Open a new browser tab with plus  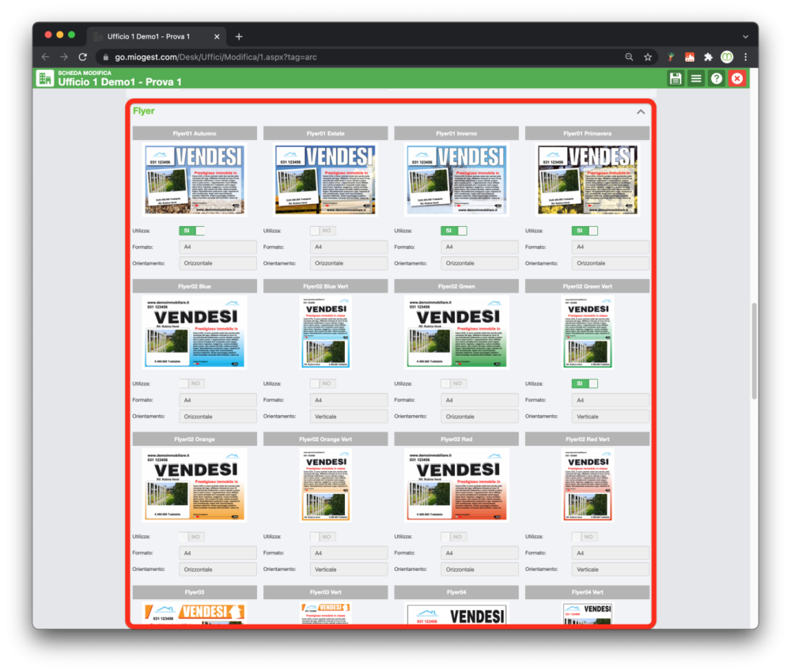(x=239, y=36)
